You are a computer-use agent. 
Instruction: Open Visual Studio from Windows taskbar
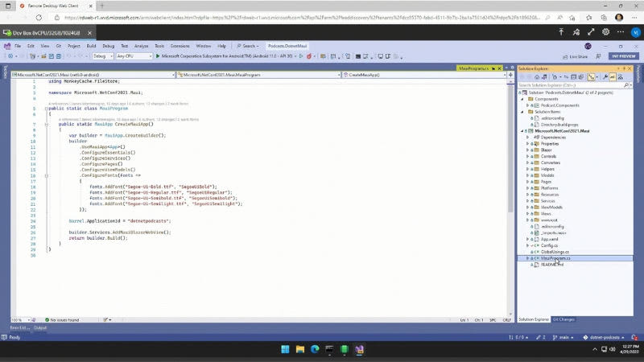[359, 350]
